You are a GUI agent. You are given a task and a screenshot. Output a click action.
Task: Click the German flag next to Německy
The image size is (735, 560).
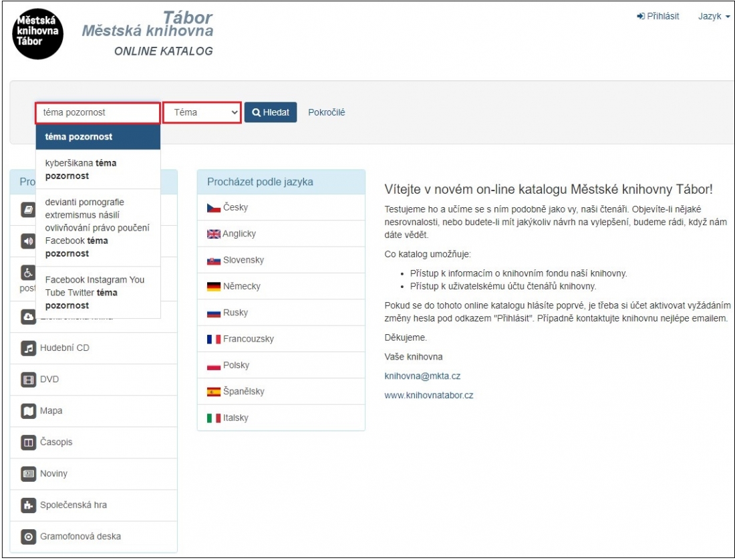coord(214,287)
